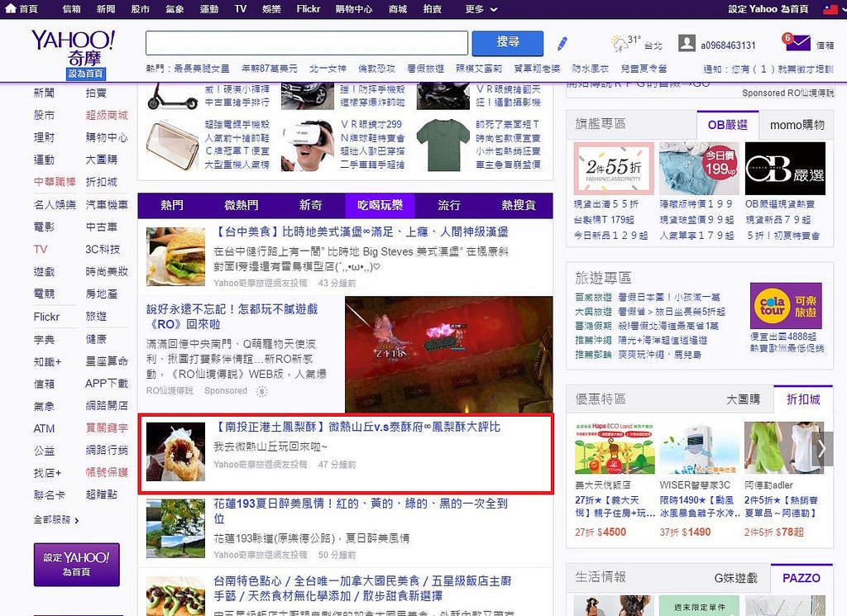
Task: Open the mail envelope icon with badge
Action: 797,43
